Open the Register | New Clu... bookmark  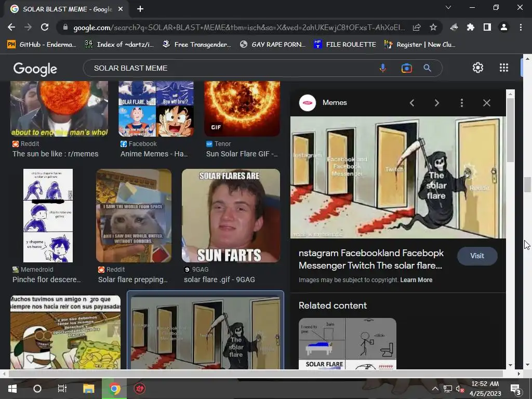420,45
